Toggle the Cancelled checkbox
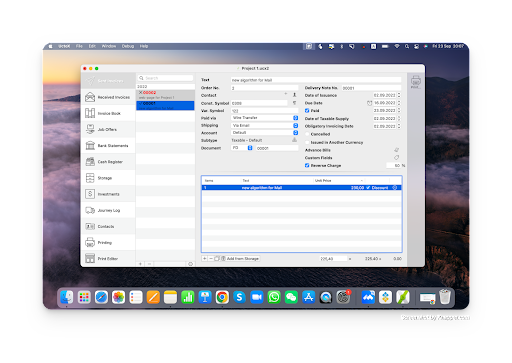Image resolution: width=512 pixels, height=363 pixels. tap(307, 134)
